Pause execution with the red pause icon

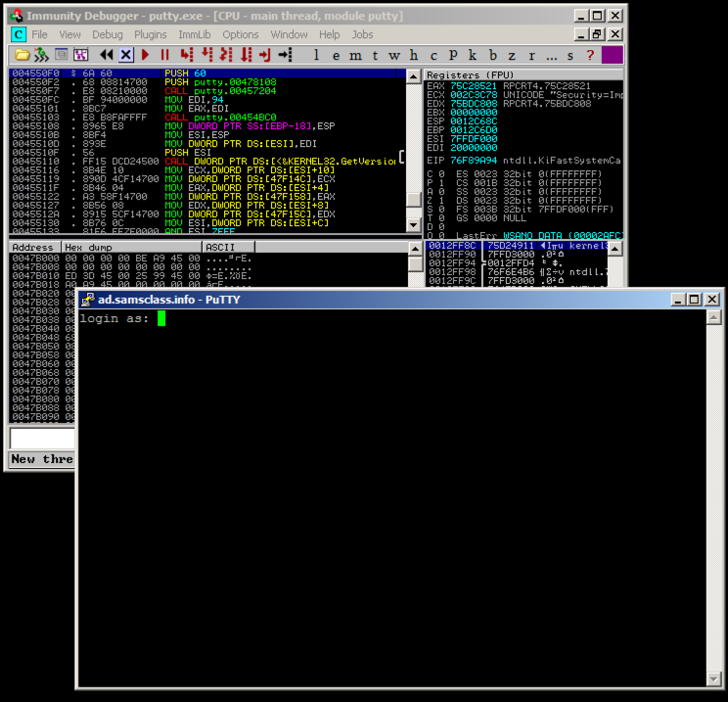164,55
